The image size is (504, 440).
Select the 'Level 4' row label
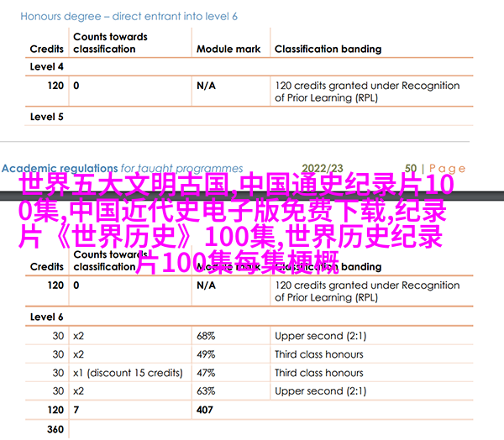tap(47, 66)
